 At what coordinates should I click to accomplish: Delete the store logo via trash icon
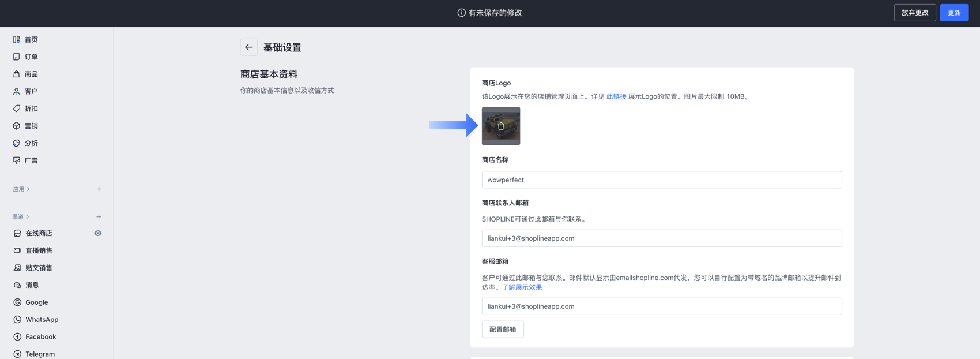[x=500, y=126]
